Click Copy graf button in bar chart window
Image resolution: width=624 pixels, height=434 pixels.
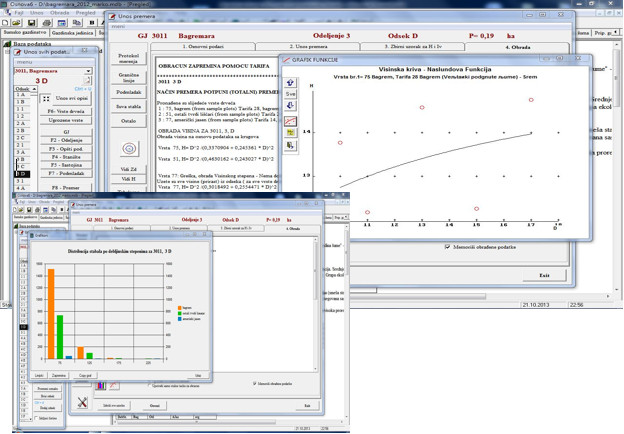point(85,375)
